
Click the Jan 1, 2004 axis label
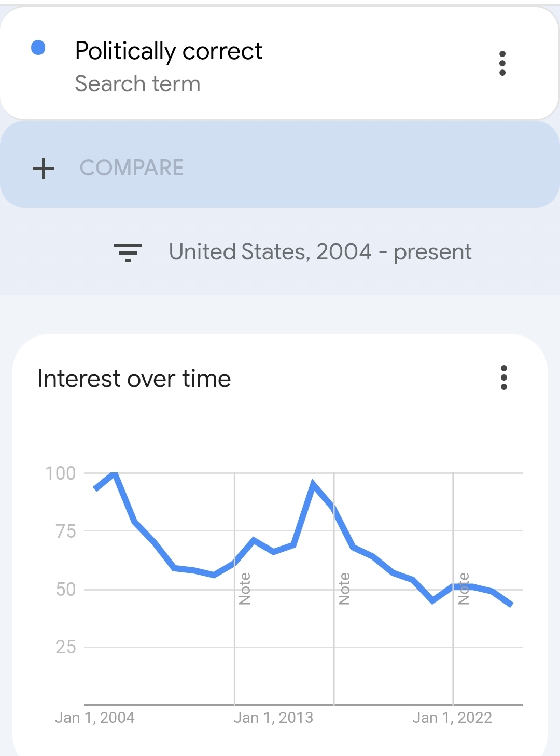94,718
